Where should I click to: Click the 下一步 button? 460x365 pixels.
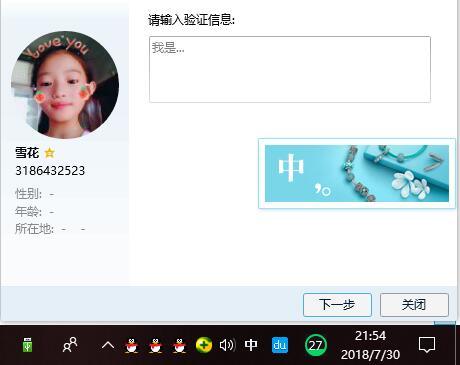[x=337, y=305]
